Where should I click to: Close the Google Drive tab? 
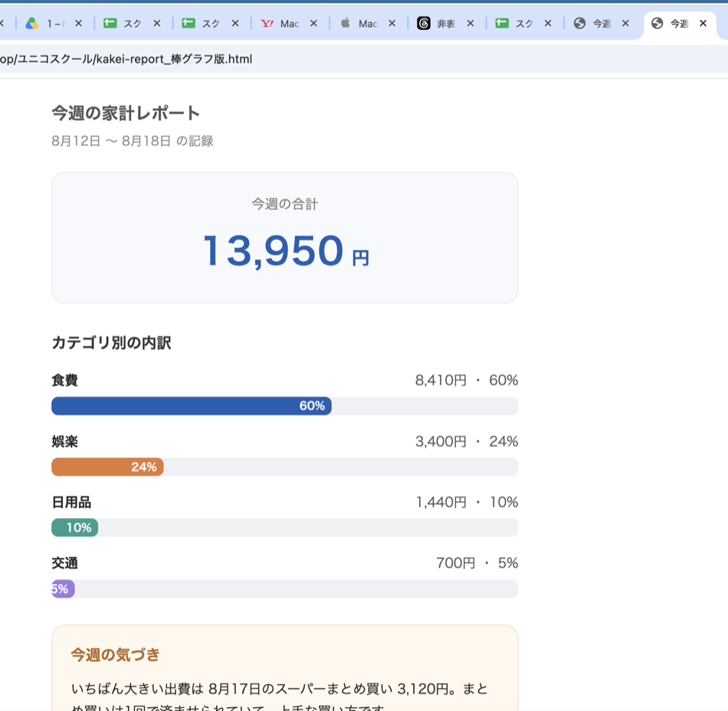tap(78, 23)
